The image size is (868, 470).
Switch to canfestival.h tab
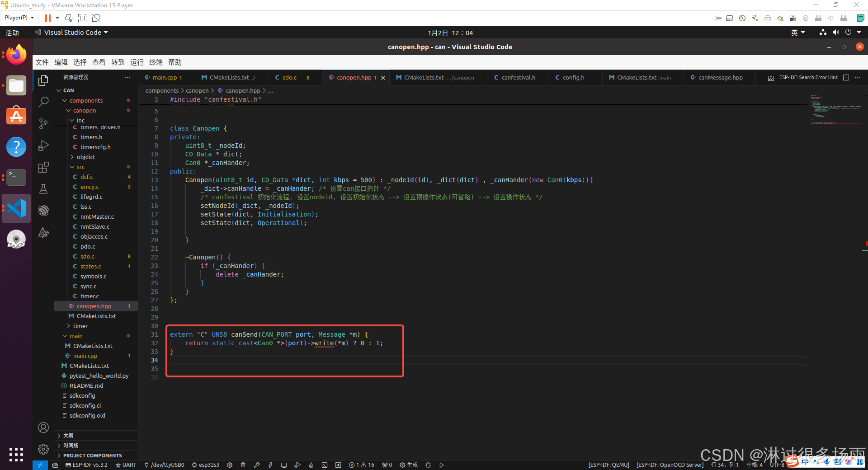pos(518,78)
